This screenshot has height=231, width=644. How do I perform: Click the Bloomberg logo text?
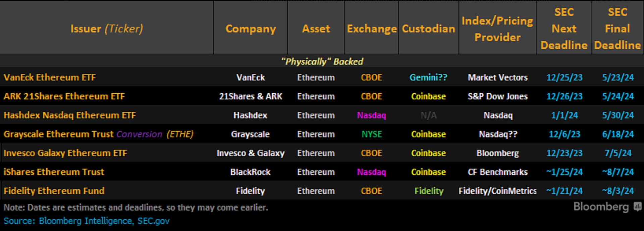pos(601,207)
